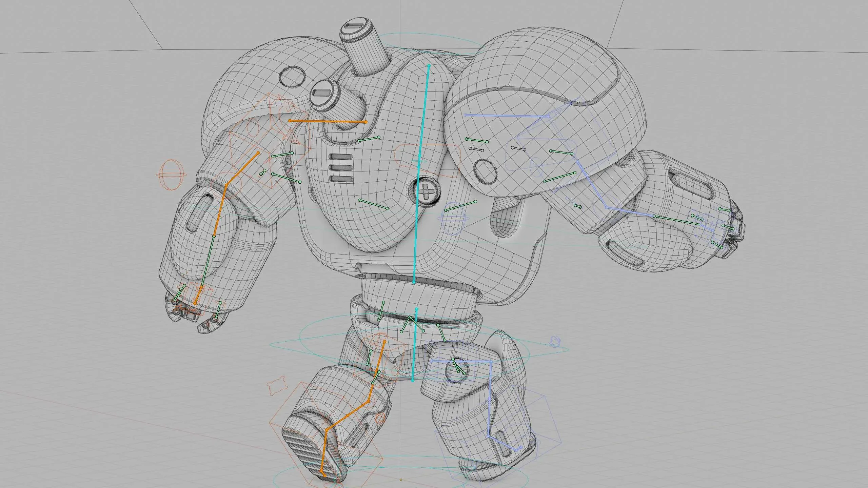
Task: Select the orange gear-shaped controller near foot
Action: [278, 386]
